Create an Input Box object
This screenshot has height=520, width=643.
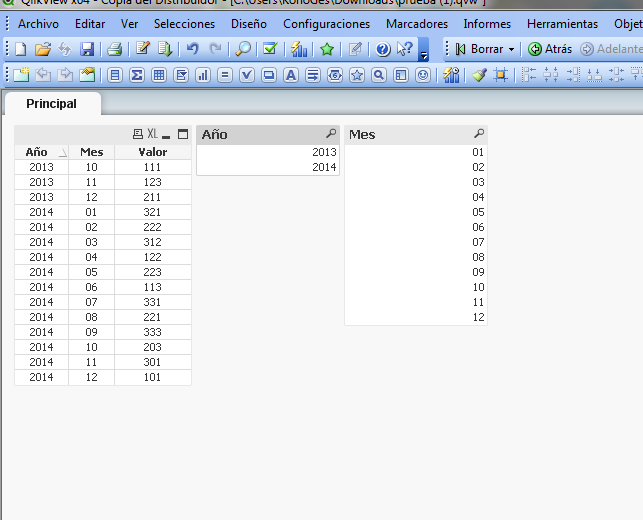click(x=225, y=75)
